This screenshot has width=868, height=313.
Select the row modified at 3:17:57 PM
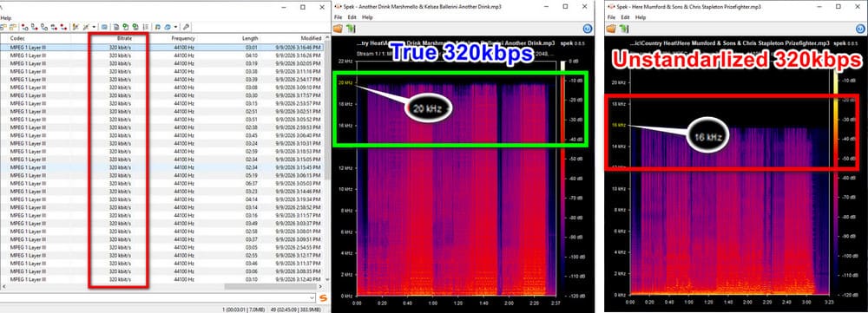click(161, 95)
